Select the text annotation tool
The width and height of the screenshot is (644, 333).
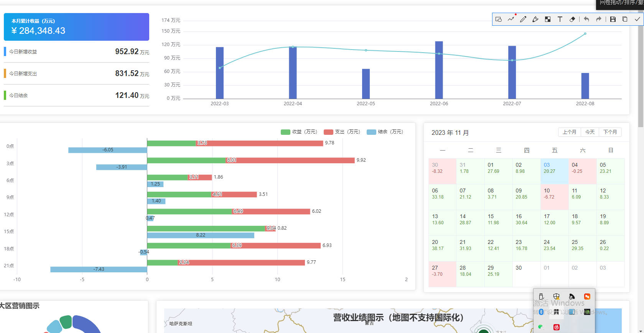560,19
